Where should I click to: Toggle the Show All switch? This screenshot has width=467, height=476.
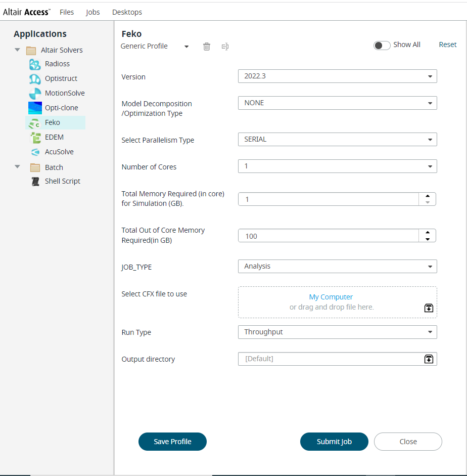click(382, 46)
